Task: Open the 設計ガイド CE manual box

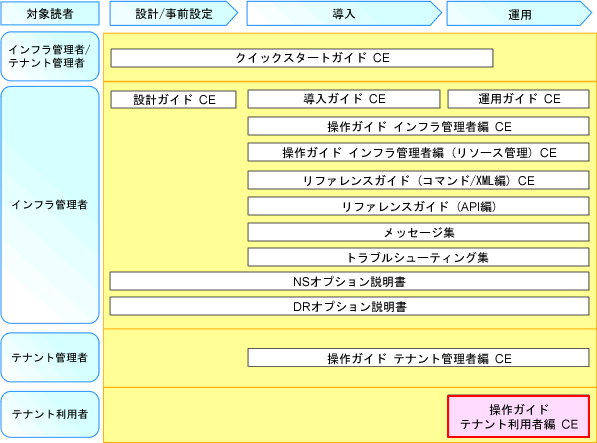Action: coord(174,100)
